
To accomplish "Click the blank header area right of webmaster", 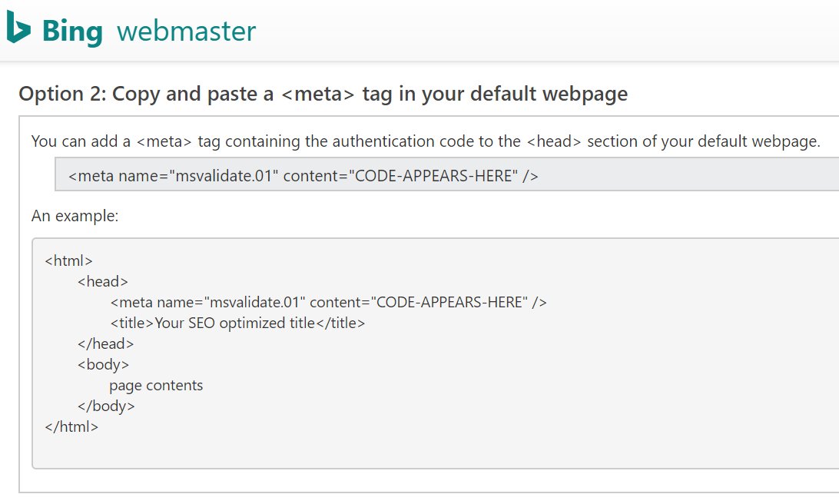I will (x=538, y=31).
